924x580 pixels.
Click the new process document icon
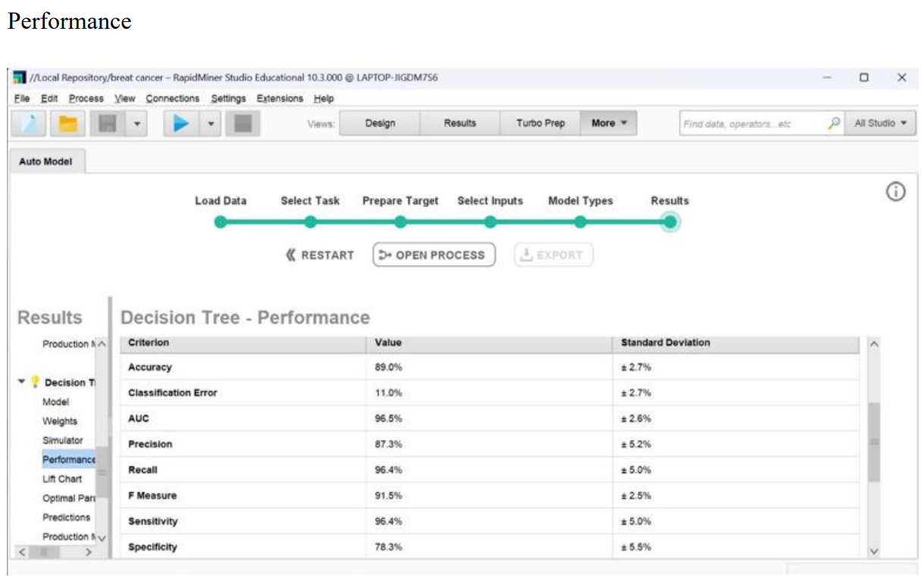click(30, 124)
